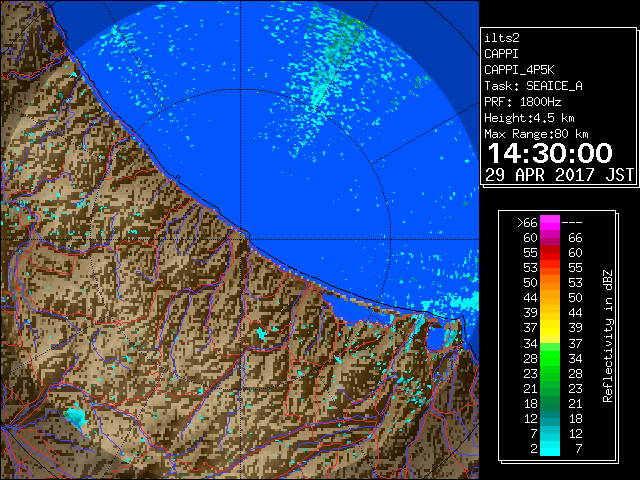Click the 'Task: SEAICE_A' text
640x480 pixels.
pyautogui.click(x=533, y=86)
